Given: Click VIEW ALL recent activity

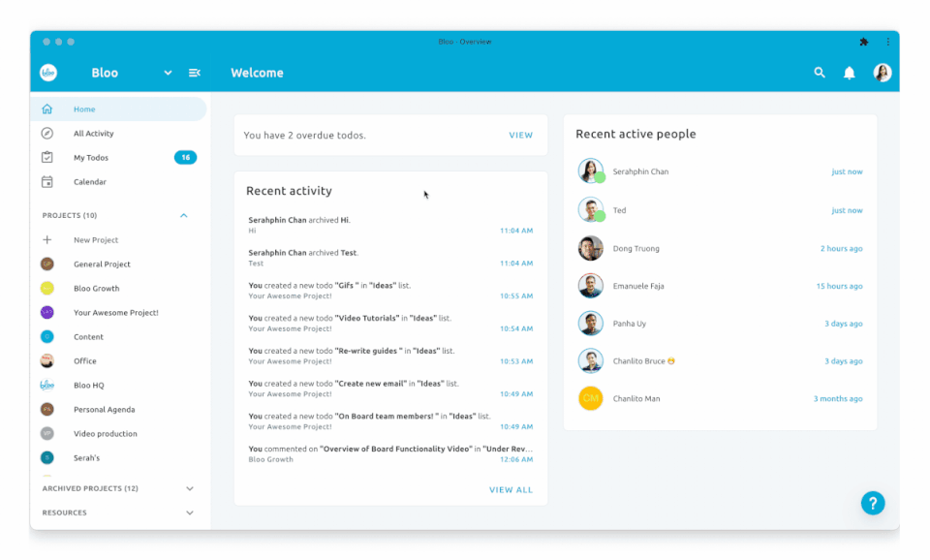Looking at the screenshot, I should coord(511,490).
